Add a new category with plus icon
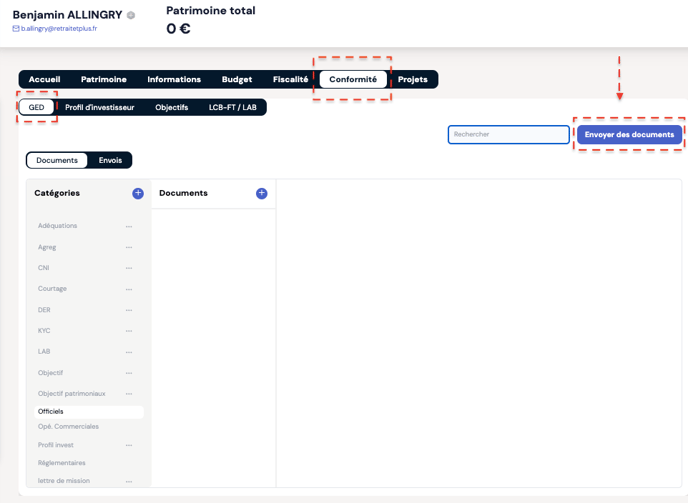Screen dimensions: 688x503 tap(138, 193)
